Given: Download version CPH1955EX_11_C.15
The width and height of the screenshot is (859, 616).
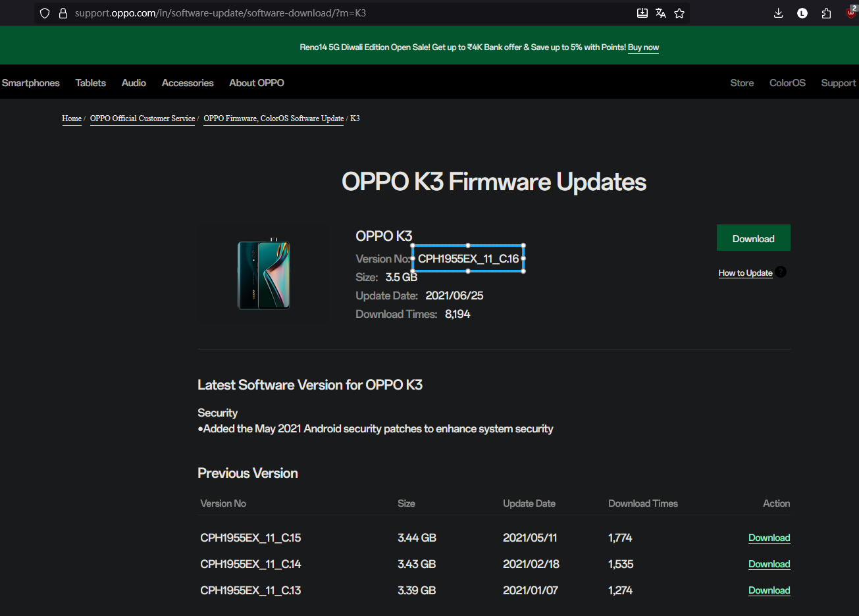Looking at the screenshot, I should pos(769,538).
